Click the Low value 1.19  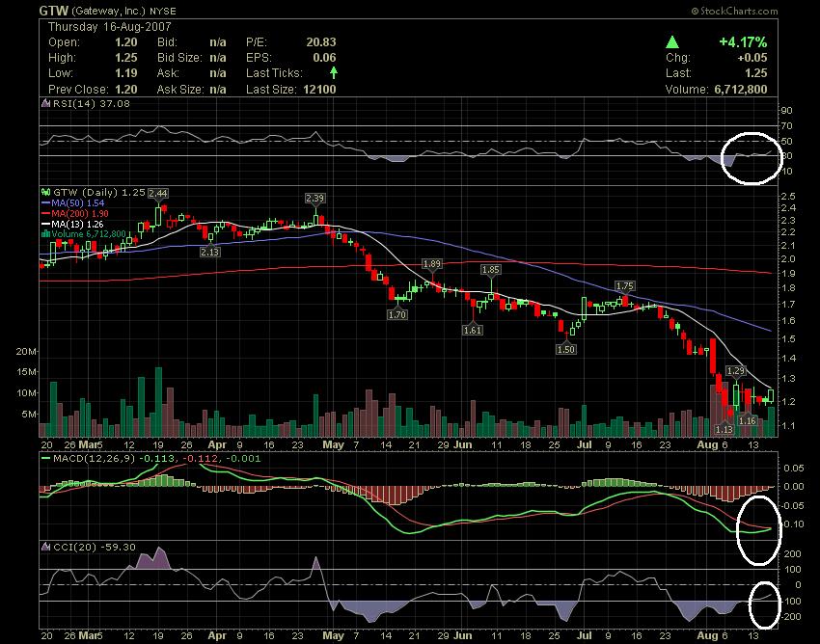coord(126,73)
